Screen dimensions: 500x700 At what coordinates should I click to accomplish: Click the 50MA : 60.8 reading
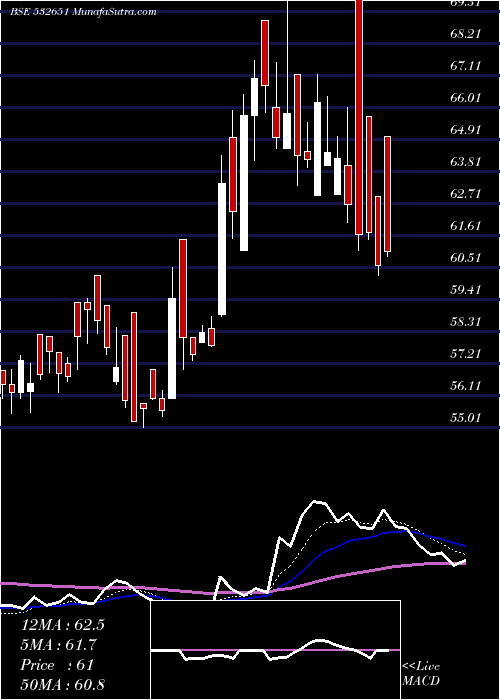[62, 685]
